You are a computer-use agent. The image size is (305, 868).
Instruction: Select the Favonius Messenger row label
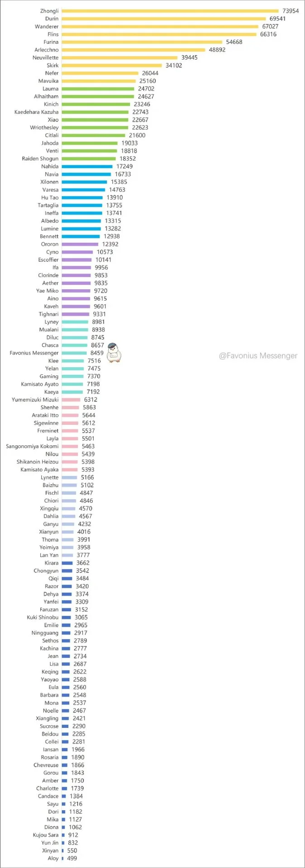[x=34, y=353]
